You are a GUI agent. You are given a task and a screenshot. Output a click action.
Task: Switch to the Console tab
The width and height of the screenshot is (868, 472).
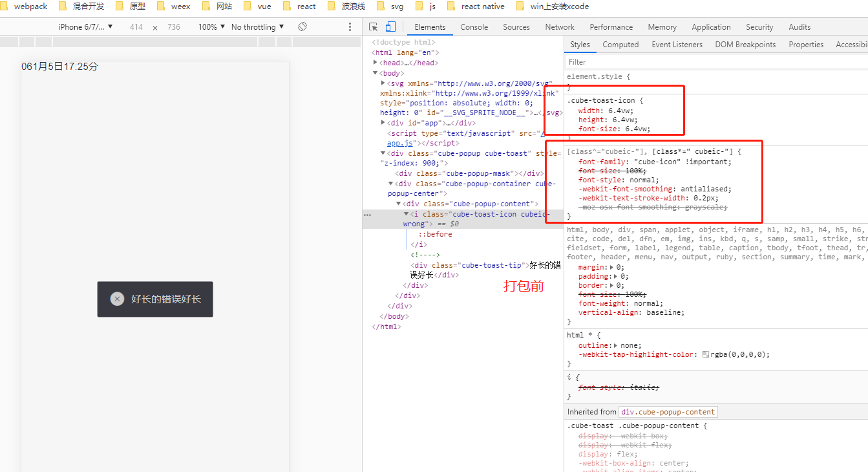click(x=474, y=27)
